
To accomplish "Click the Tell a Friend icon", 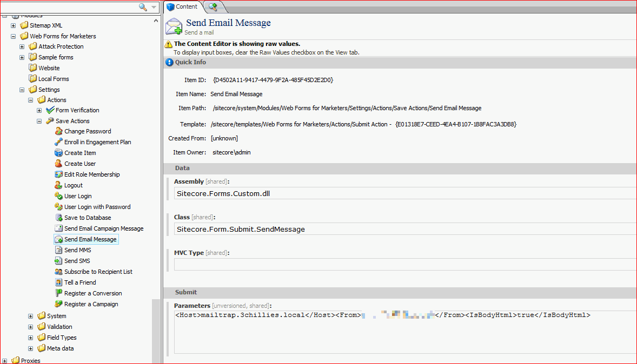I will coord(58,282).
